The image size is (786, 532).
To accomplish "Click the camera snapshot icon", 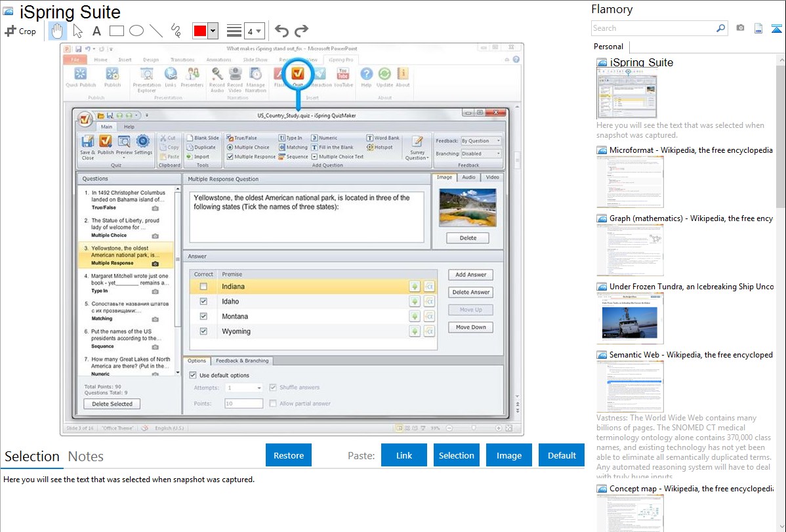I will point(740,28).
